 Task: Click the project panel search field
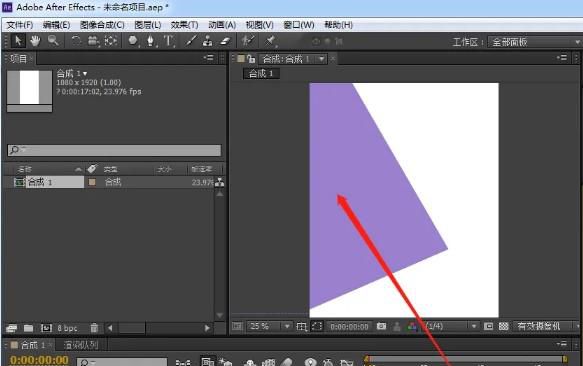(114, 150)
